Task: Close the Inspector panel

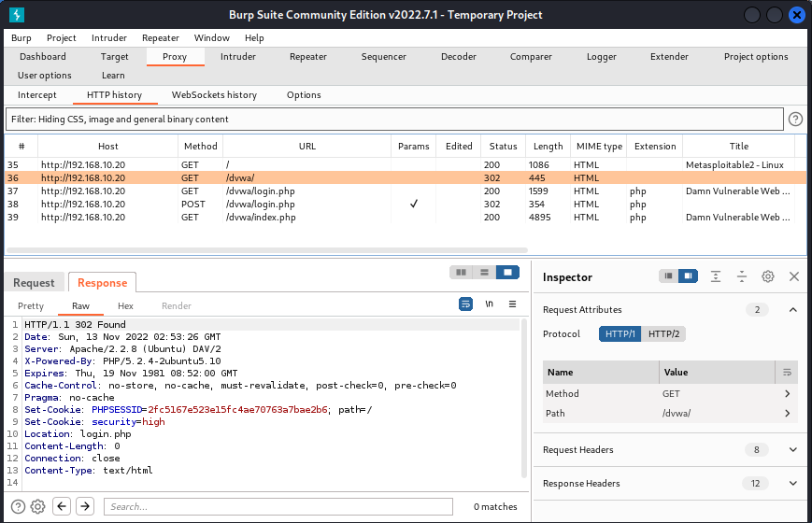Action: 794,276
